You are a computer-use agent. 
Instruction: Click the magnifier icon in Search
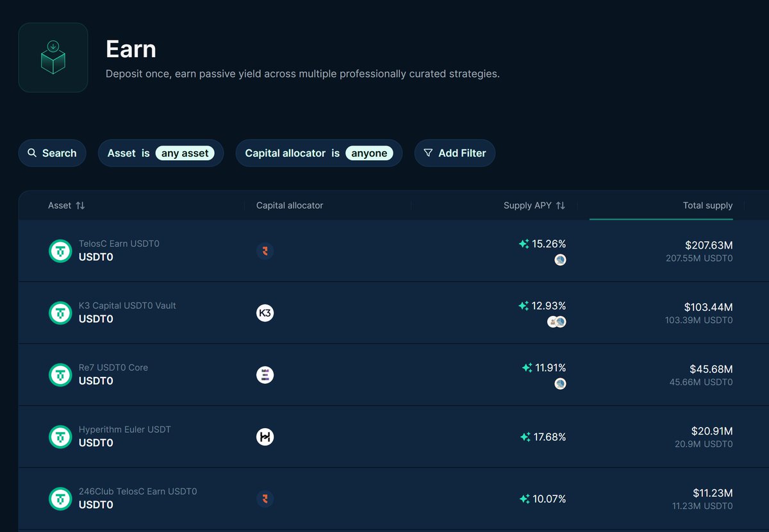[x=32, y=153]
